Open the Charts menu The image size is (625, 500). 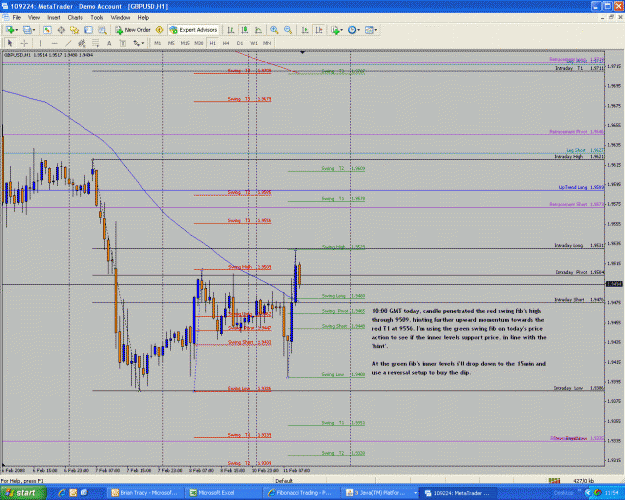[75, 18]
